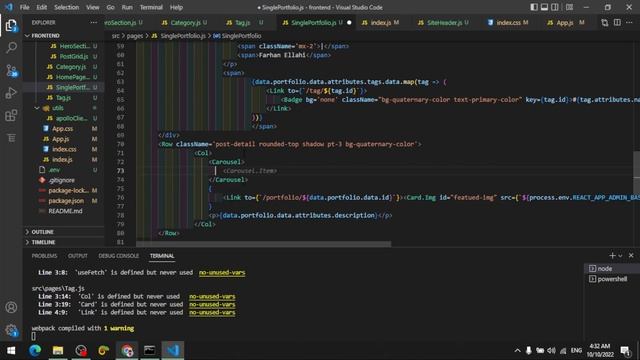This screenshot has width=640, height=360.
Task: Open the File menu
Action: pyautogui.click(x=24, y=7)
